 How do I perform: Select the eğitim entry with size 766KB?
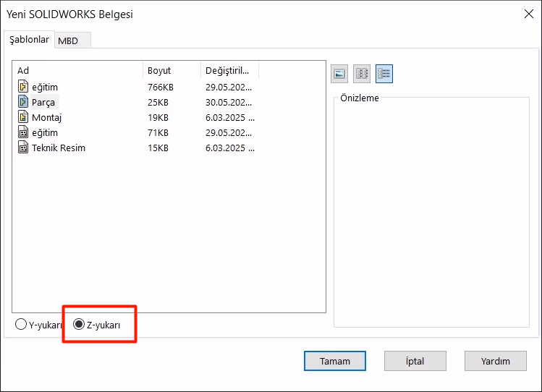click(x=45, y=87)
